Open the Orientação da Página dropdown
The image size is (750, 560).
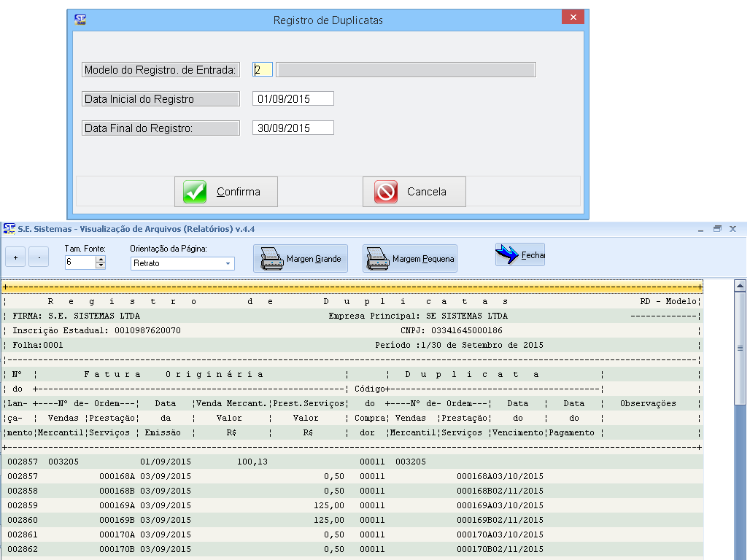pos(228,263)
